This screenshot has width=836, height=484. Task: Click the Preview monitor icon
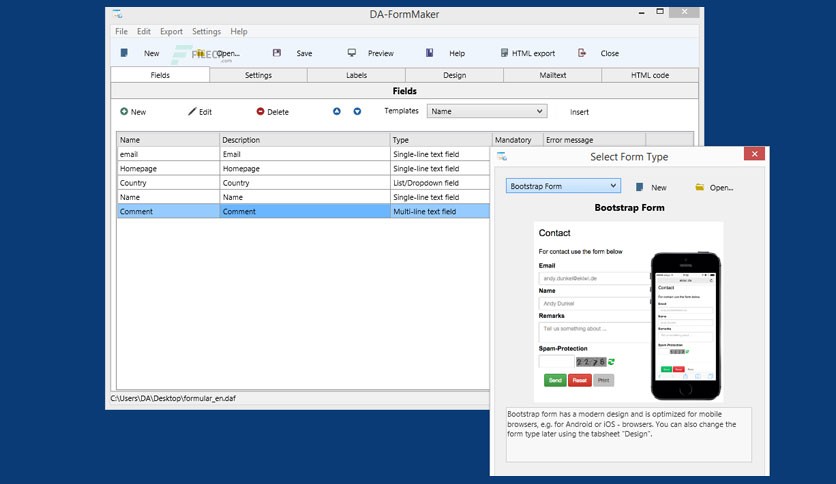point(352,53)
